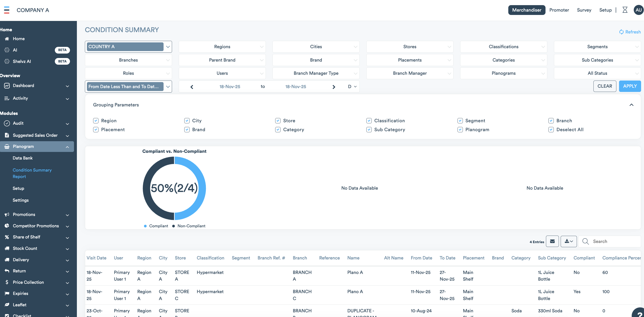Open Data Bank in sidebar
The width and height of the screenshot is (644, 317).
[x=23, y=158]
